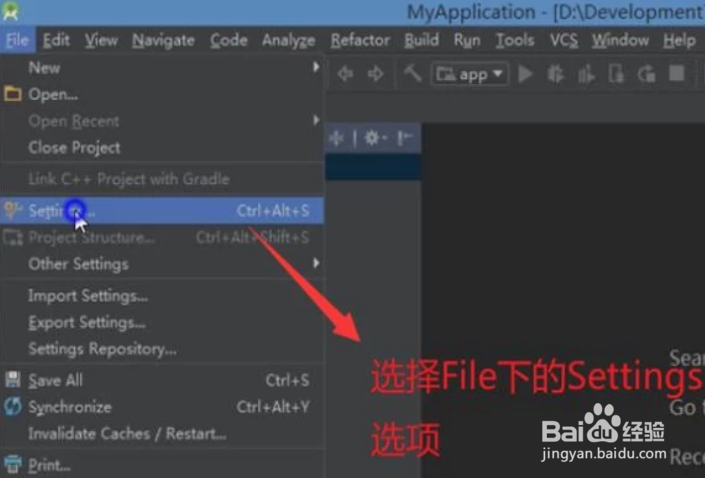
Task: Click the Stop square icon
Action: (x=677, y=73)
